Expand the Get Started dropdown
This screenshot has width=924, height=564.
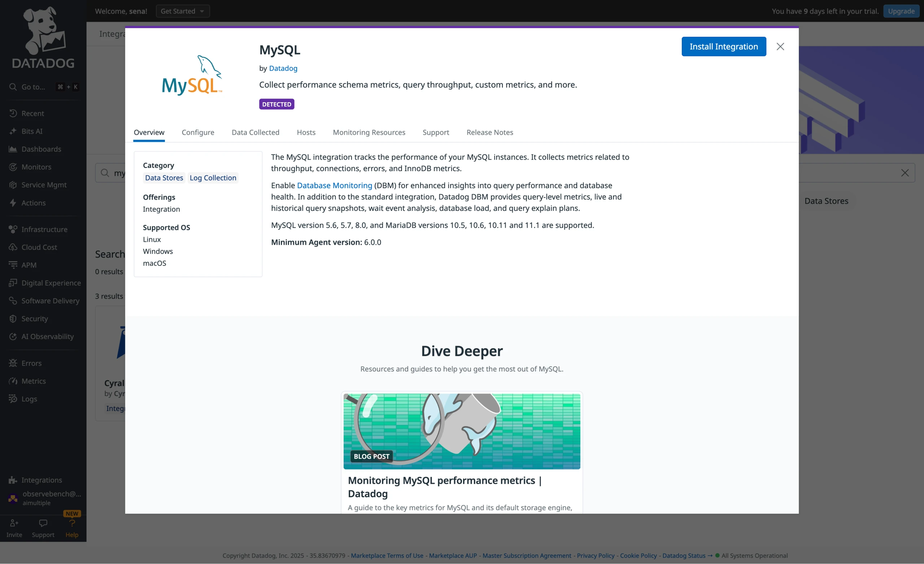point(183,11)
